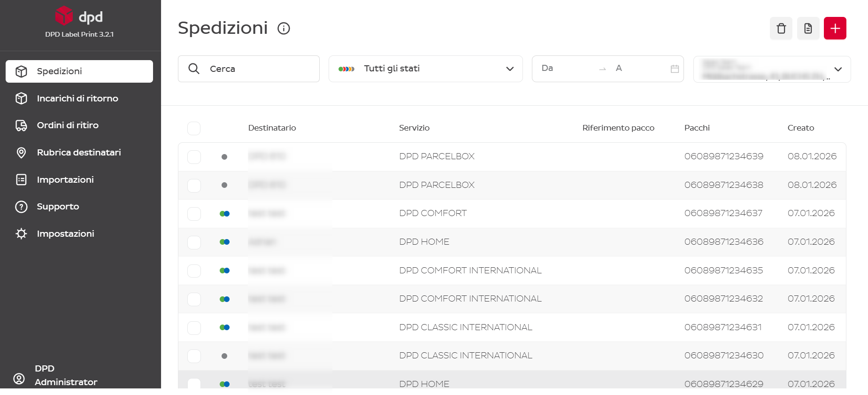Click the multicolor status dots indicator
The height and width of the screenshot is (395, 868).
pos(346,69)
